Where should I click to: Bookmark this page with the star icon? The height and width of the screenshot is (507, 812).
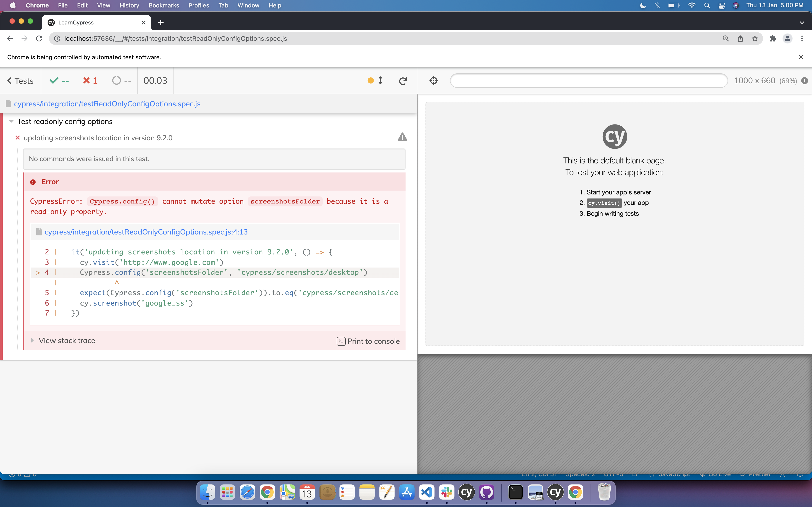[755, 38]
